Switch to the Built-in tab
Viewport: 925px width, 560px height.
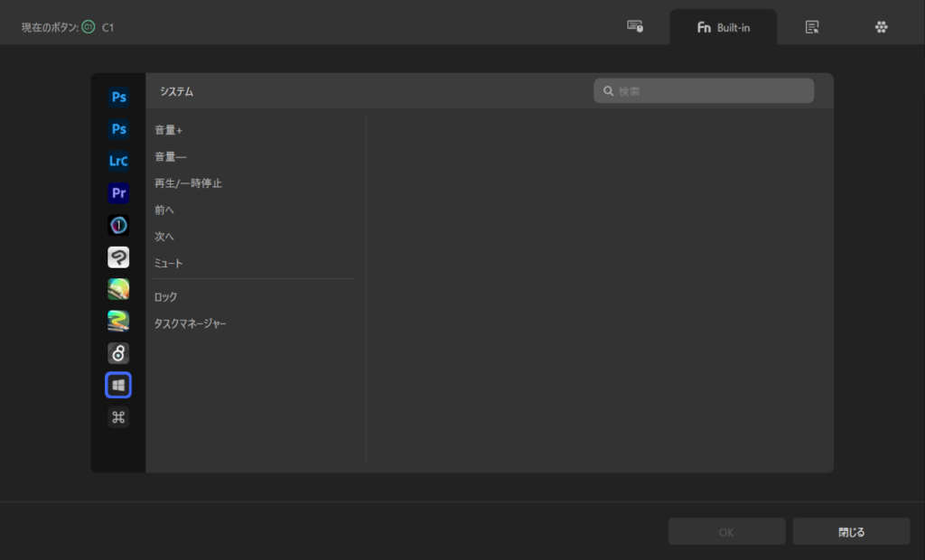click(x=723, y=27)
